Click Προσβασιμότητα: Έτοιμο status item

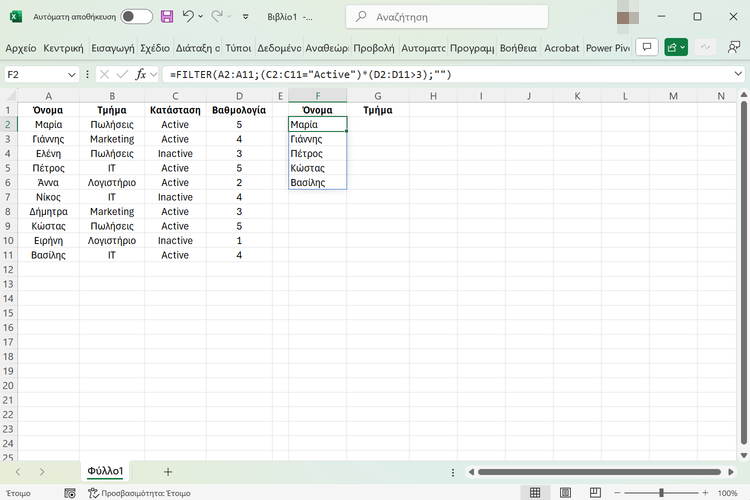pyautogui.click(x=139, y=493)
